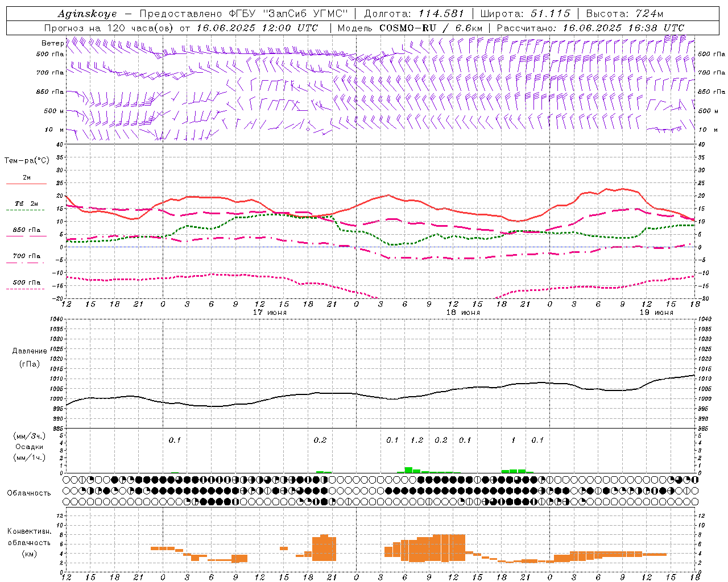The image size is (728, 582).
Task: Click the tallest green precipitation bar
Action: pyautogui.click(x=408, y=470)
